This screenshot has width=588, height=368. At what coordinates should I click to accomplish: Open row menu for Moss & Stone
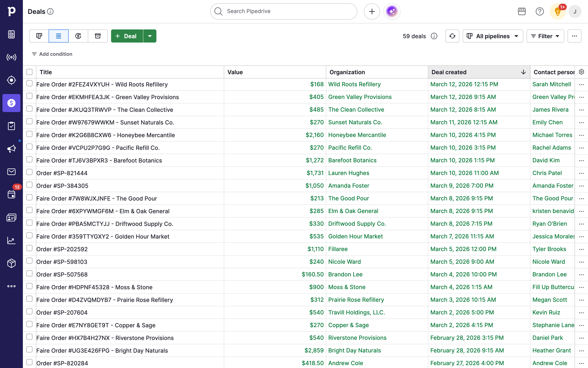coord(581,287)
